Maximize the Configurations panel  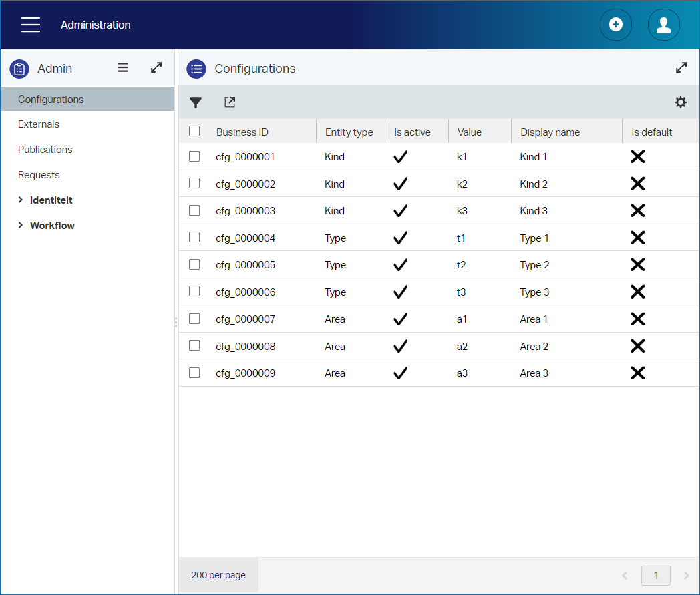681,67
